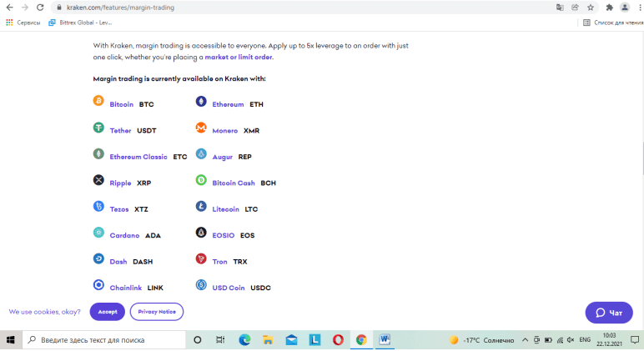Open the Privacy Notice button
Viewport: 644px width, 351px height.
[x=157, y=312]
